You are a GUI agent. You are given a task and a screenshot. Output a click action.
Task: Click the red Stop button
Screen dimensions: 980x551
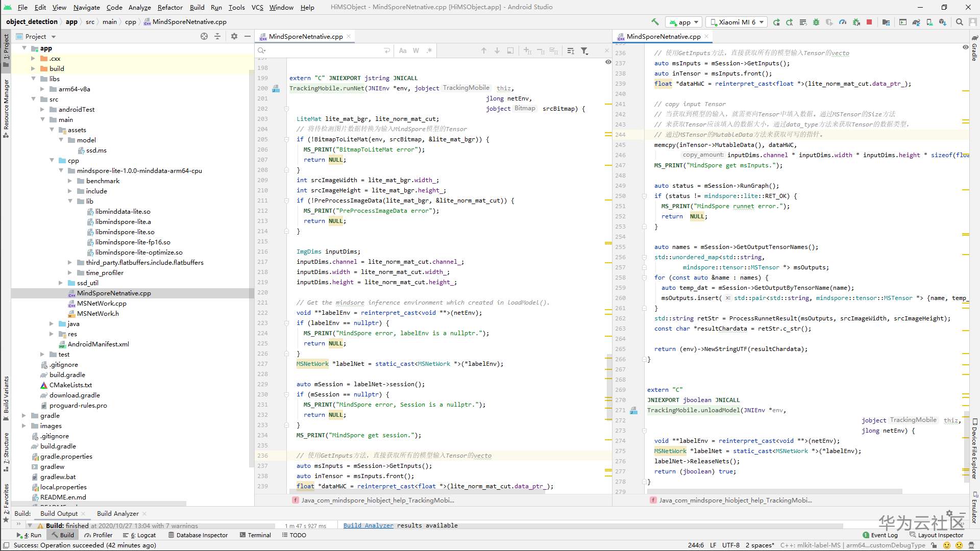pos(869,22)
